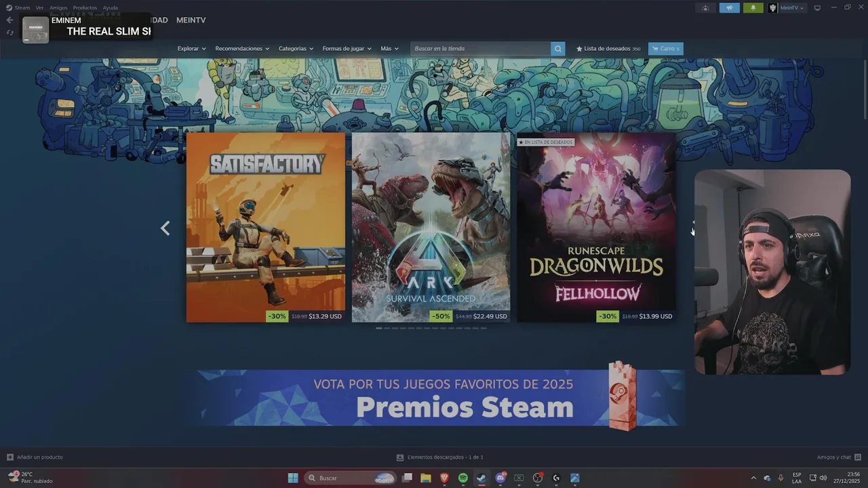
Task: Expand the Categorías dropdown
Action: coord(296,49)
